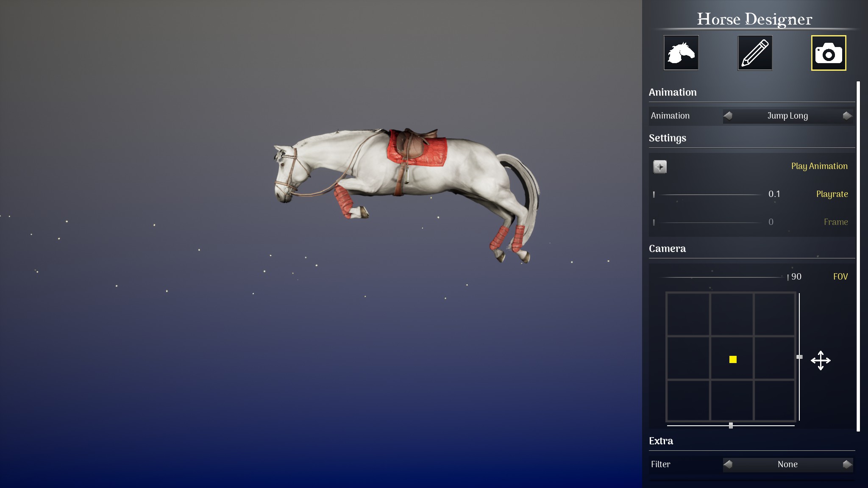Select next filter with right arrow
Screen dimensions: 868x488
[x=847, y=464]
